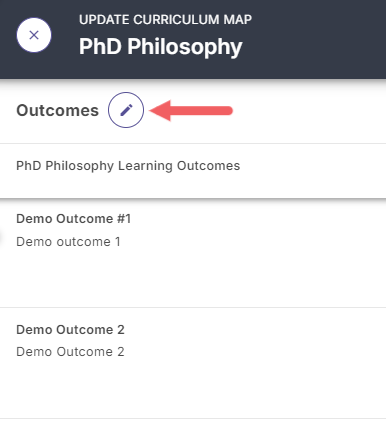The image size is (386, 427).
Task: Click the Demo Outcome 2 description line
Action: point(70,352)
